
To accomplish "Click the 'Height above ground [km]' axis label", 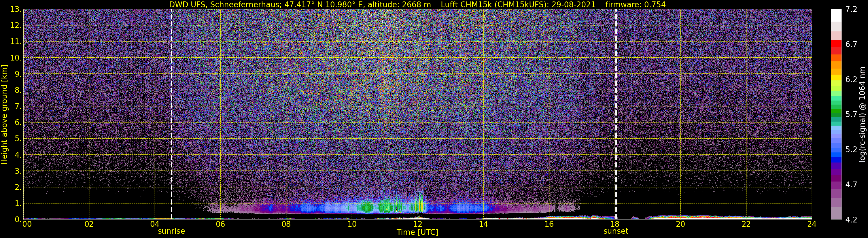I will tap(4, 115).
